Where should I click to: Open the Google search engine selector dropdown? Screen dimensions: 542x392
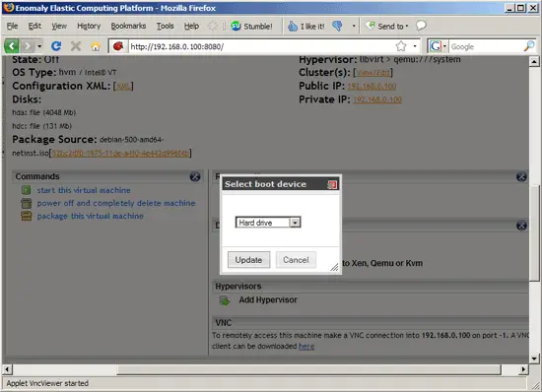438,46
